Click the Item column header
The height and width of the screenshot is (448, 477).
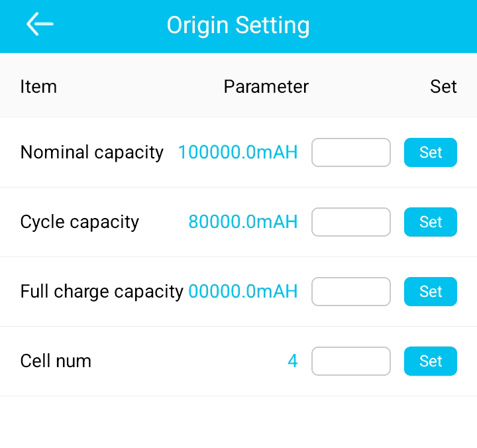pyautogui.click(x=38, y=87)
